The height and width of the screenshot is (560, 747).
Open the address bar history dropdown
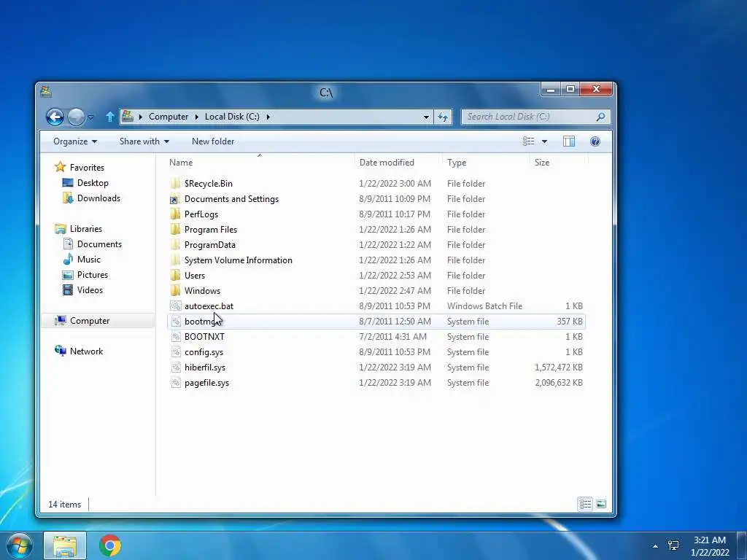[426, 117]
